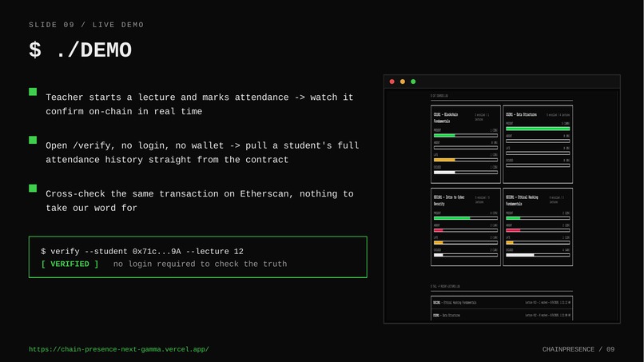Select the Ethical Hacking Fundamentals recent lecture row
The width and height of the screenshot is (644, 362).
click(x=502, y=302)
